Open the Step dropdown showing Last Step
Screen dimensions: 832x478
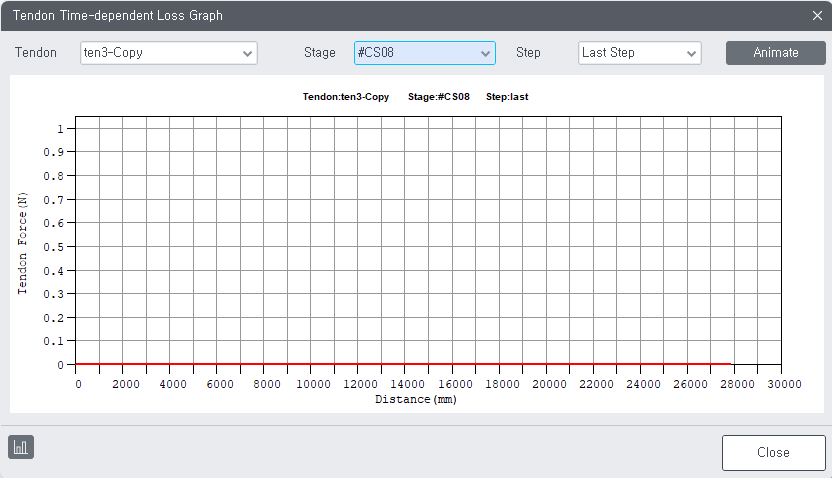pyautogui.click(x=639, y=53)
